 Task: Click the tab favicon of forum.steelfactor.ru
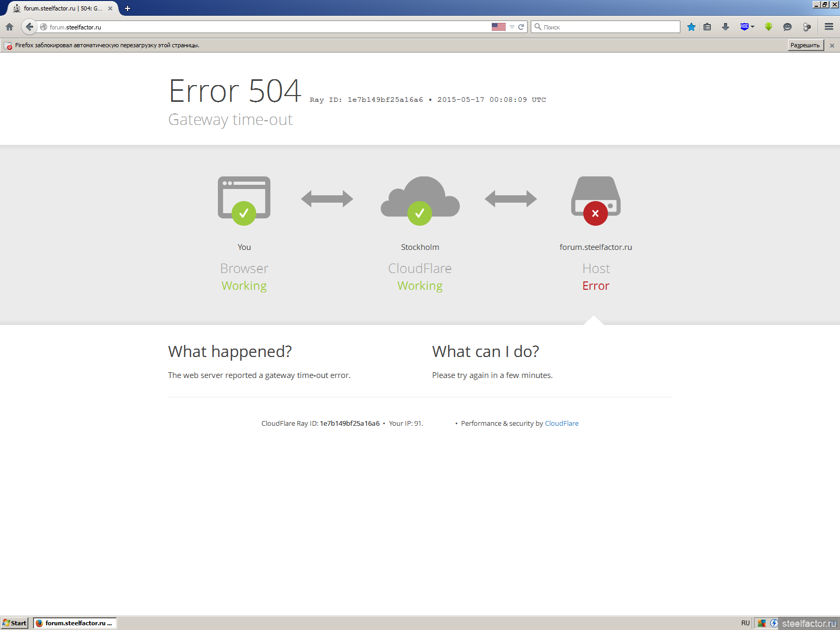tap(17, 8)
